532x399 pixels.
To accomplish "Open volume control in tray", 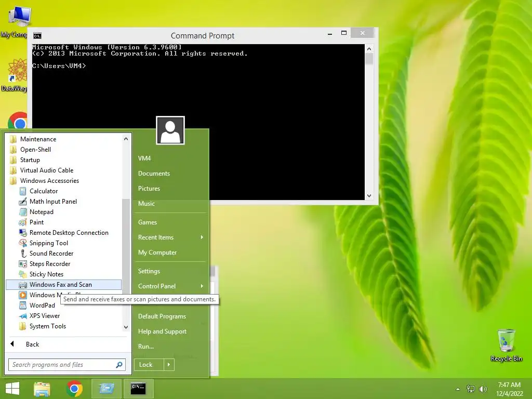I will coord(483,389).
